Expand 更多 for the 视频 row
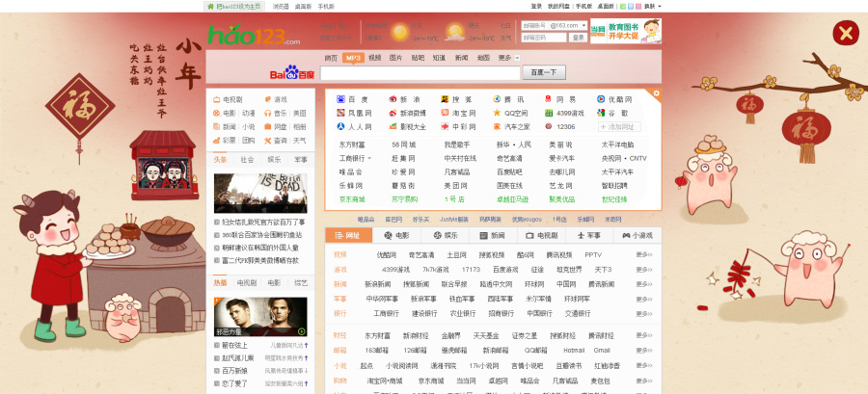This screenshot has height=394, width=868. [x=644, y=255]
